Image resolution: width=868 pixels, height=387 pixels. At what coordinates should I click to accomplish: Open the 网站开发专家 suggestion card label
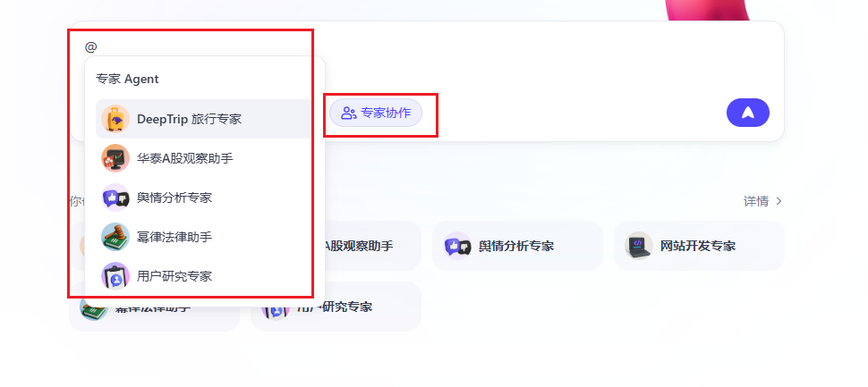pos(697,246)
